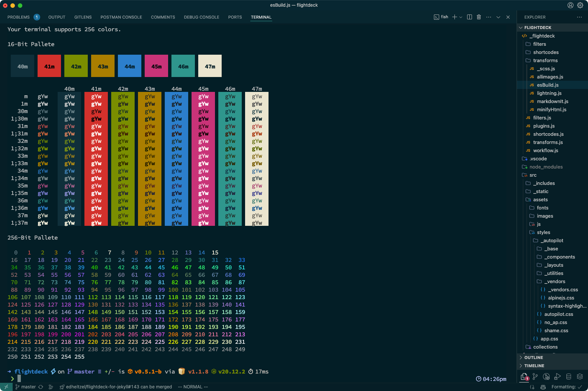The image size is (588, 391).
Task: Open the autopilot.css file
Action: tap(552, 314)
